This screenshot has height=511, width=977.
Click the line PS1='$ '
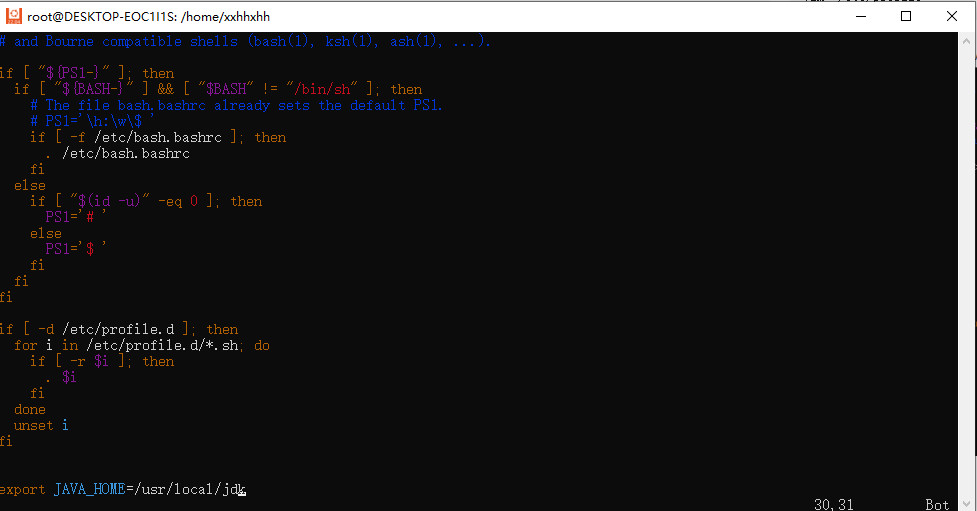coord(76,249)
